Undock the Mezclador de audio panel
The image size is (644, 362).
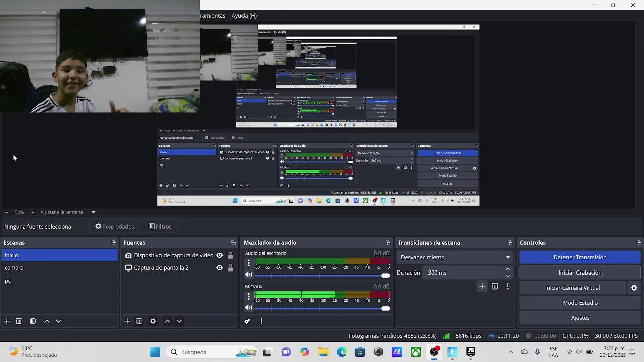point(388,243)
